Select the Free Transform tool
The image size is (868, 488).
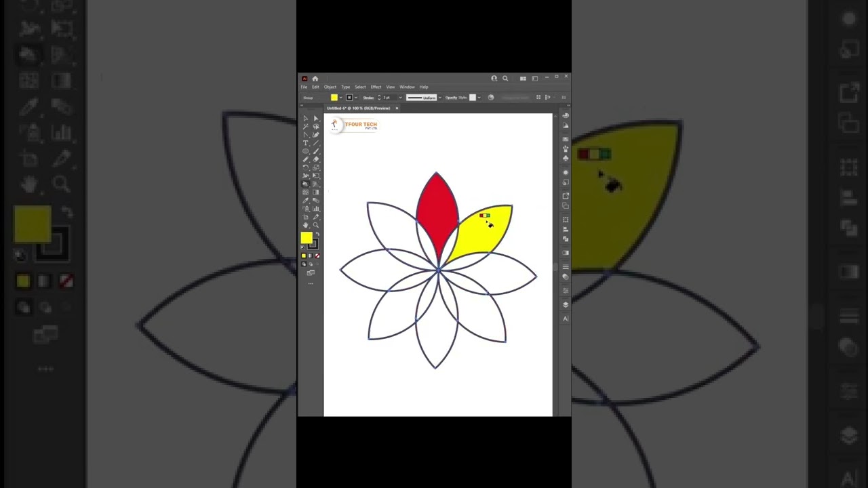316,176
